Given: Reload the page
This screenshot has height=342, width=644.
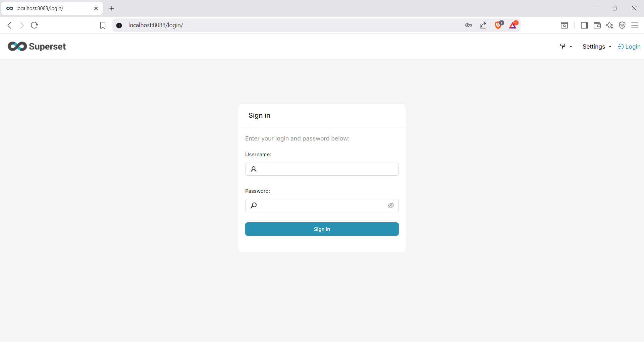Looking at the screenshot, I should (34, 25).
